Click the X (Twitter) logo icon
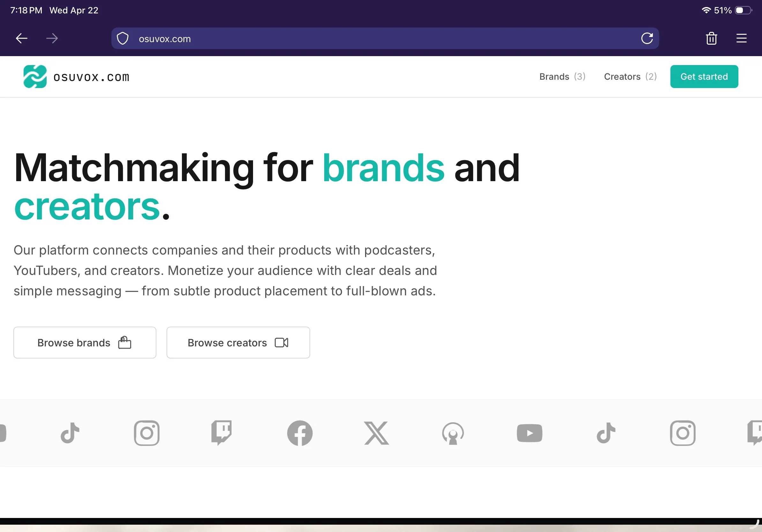This screenshot has height=532, width=762. tap(376, 433)
